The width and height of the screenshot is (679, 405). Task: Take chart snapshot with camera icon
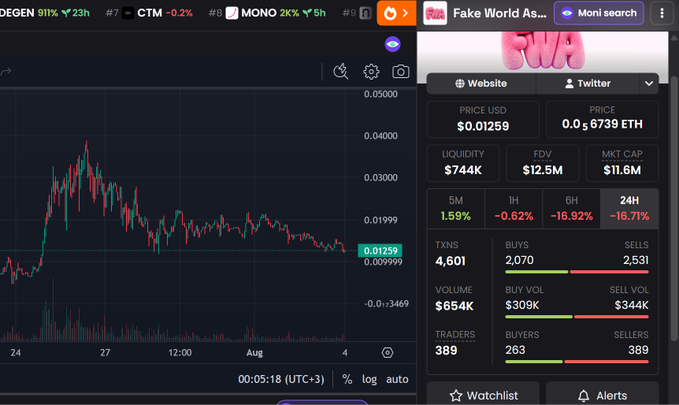click(401, 71)
